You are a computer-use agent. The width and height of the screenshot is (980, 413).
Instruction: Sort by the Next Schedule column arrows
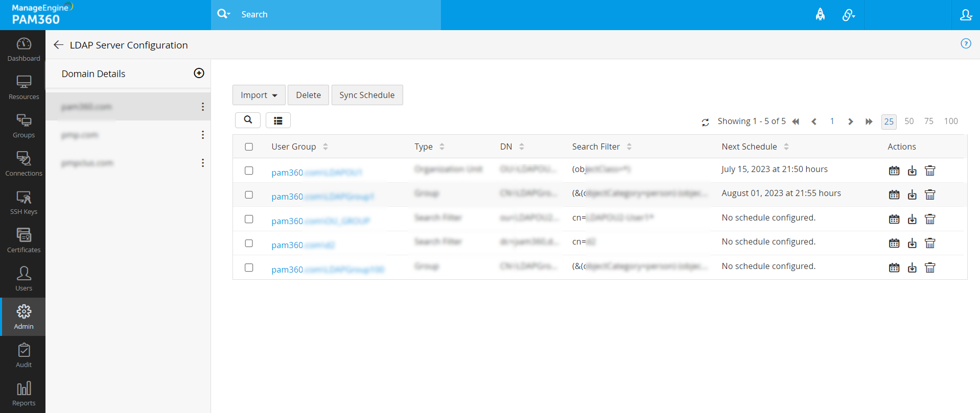click(x=786, y=147)
